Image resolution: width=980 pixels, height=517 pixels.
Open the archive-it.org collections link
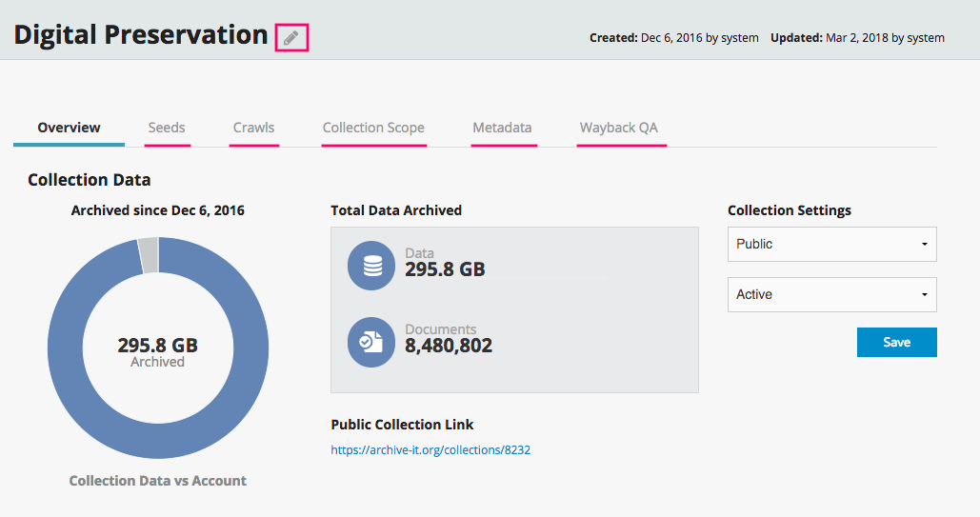coord(430,450)
